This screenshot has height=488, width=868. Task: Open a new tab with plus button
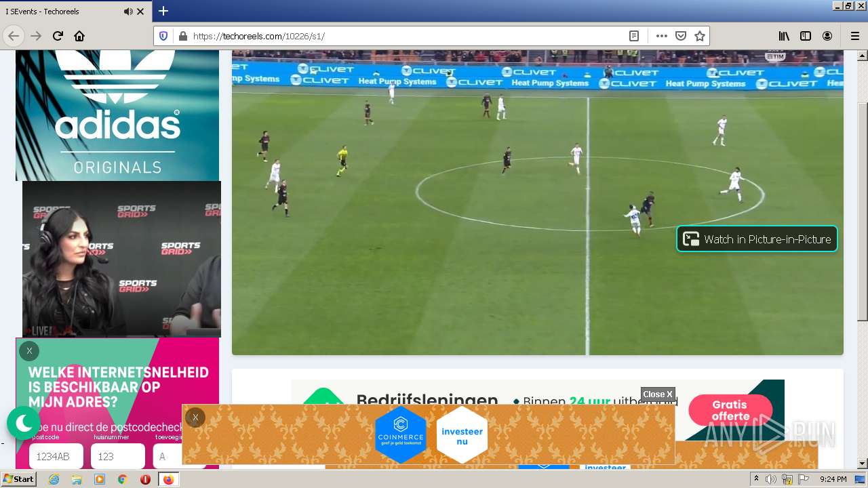point(163,11)
